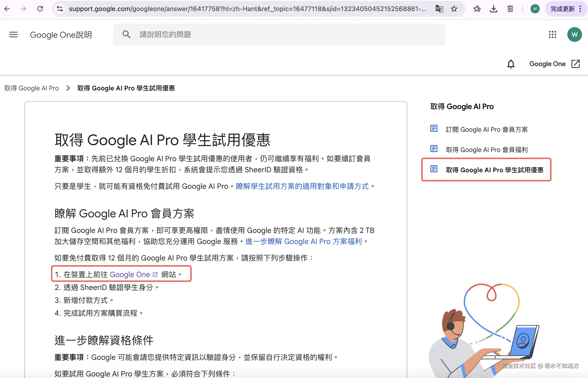
Task: Open the Google apps grid
Action: [552, 35]
